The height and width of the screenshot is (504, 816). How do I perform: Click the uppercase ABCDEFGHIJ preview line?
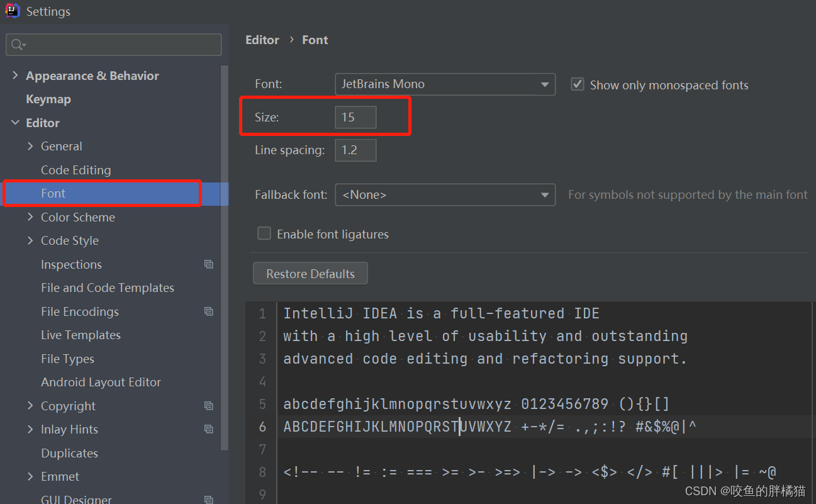pyautogui.click(x=489, y=427)
